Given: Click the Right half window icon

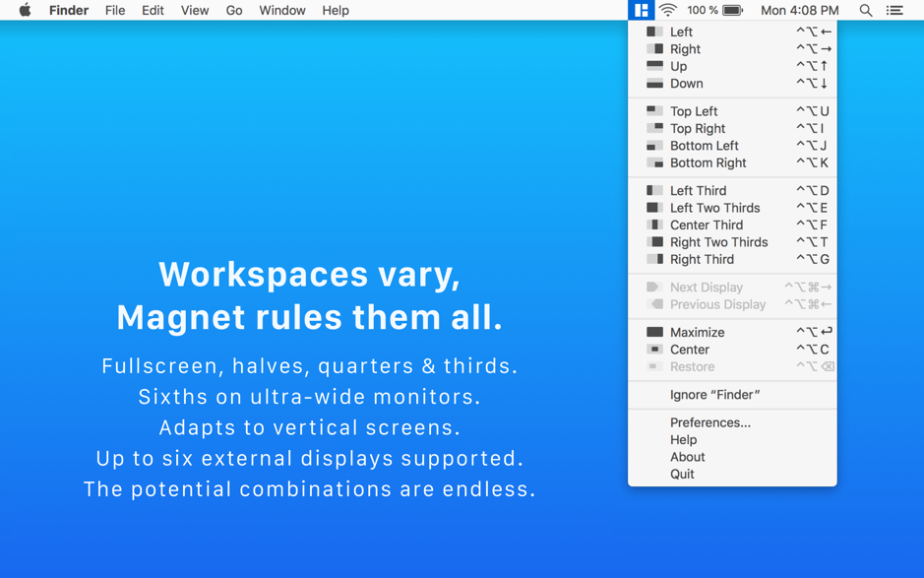Looking at the screenshot, I should (654, 49).
